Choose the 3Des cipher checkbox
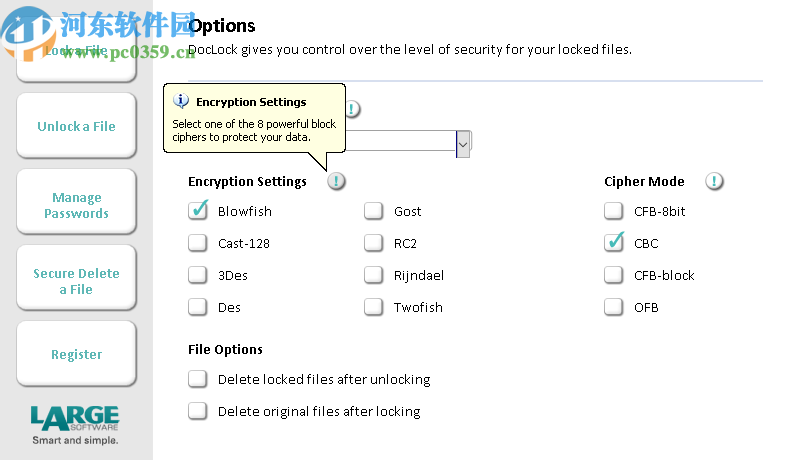The width and height of the screenshot is (796, 460). tap(198, 275)
